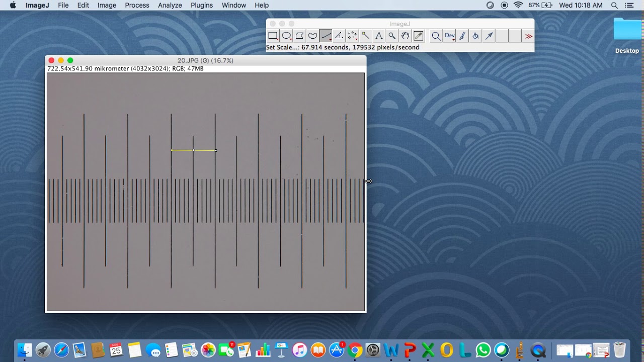
Task: Open Photos from the Dock
Action: [x=208, y=349]
